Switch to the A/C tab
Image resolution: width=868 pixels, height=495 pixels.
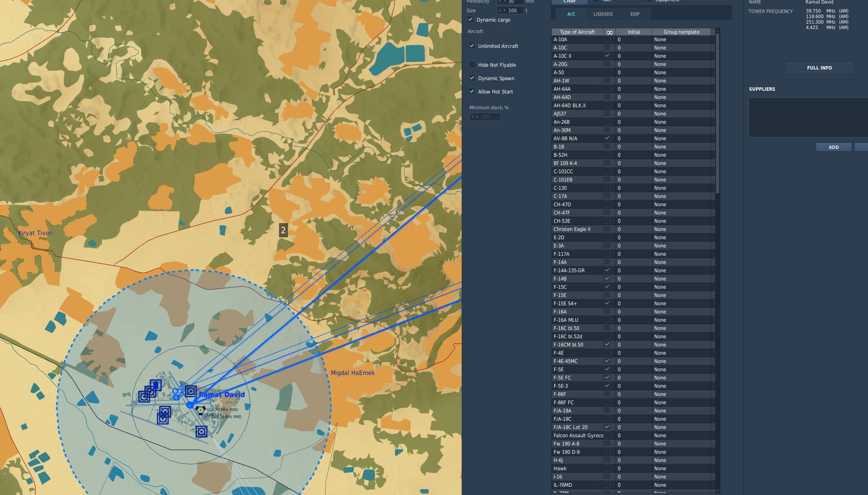click(x=571, y=14)
